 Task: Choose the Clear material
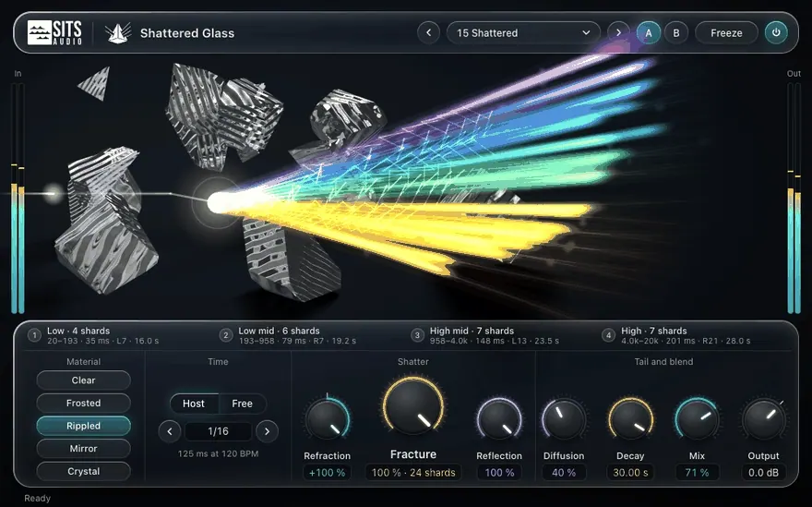83,380
